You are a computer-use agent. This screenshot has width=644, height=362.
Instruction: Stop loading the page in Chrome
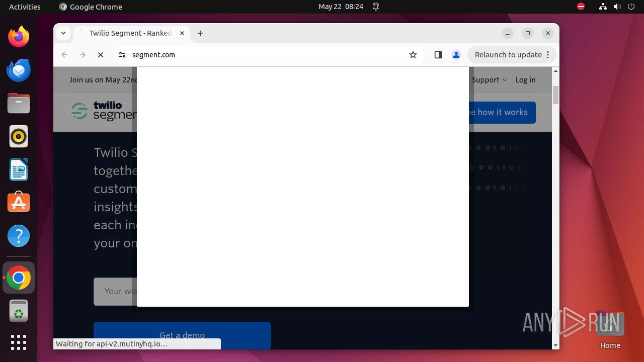[101, 55]
